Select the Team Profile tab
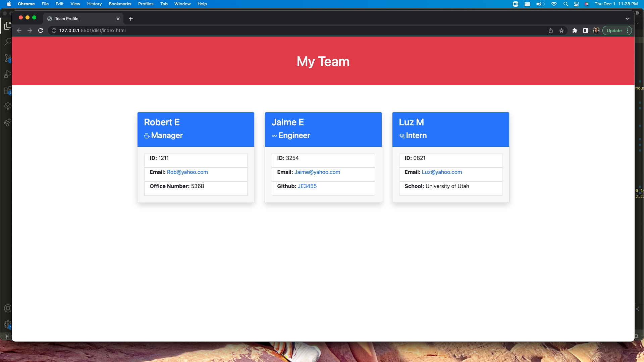644x362 pixels. [67, 18]
